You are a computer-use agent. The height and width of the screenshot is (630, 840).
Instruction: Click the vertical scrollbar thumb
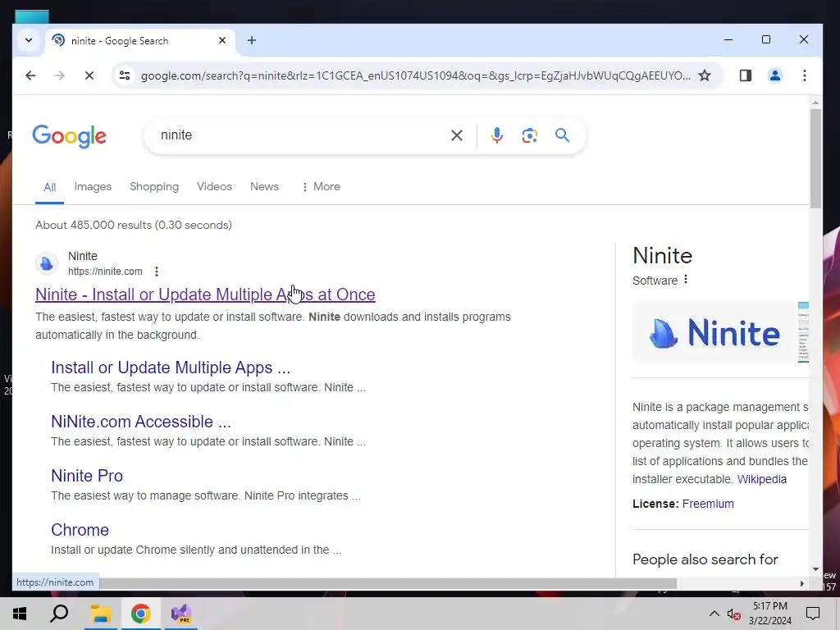[815, 158]
